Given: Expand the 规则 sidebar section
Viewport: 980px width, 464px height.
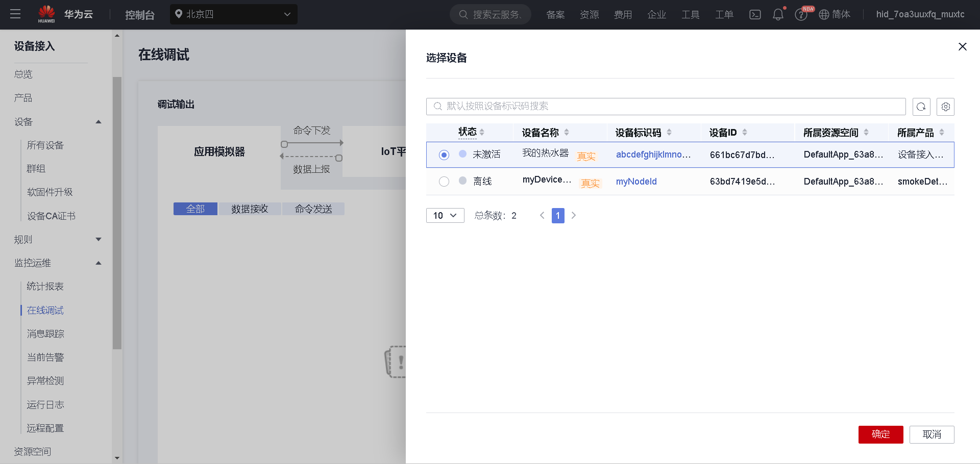Looking at the screenshot, I should (99, 240).
